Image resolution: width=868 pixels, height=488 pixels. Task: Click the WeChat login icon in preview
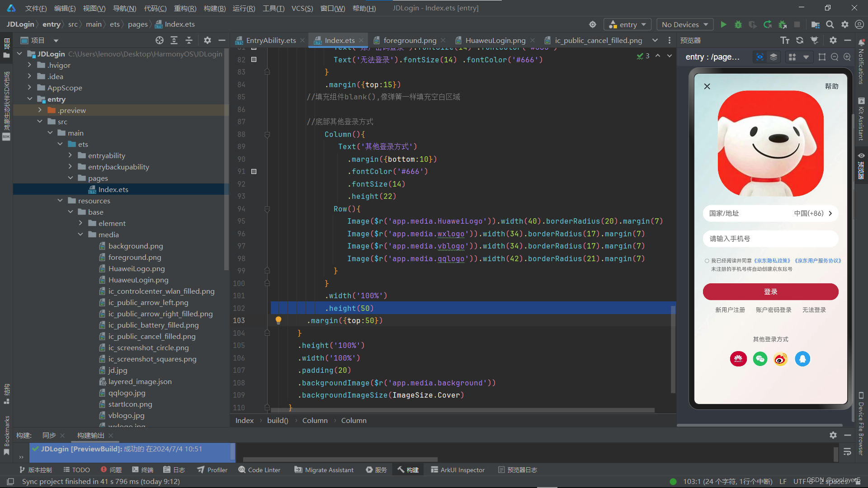[760, 359]
